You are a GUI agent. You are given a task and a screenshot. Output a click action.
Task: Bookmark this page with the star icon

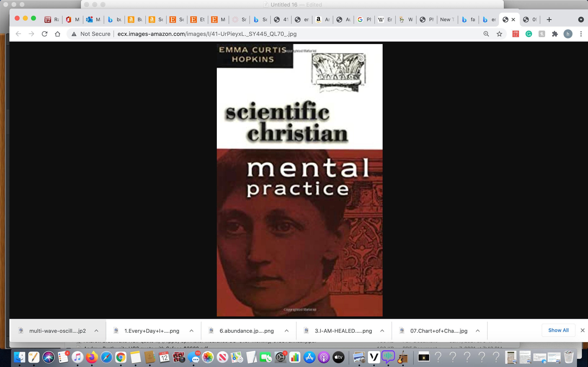coord(499,34)
